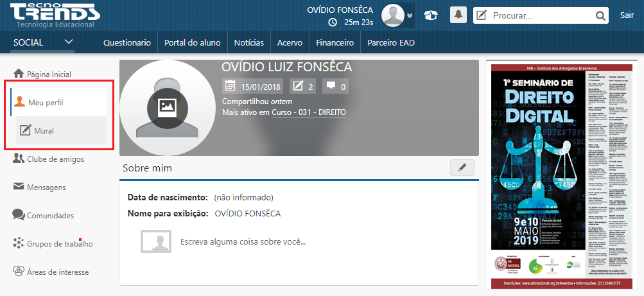The height and width of the screenshot is (296, 644).
Task: Click the Tecno Trends logo
Action: click(x=55, y=15)
